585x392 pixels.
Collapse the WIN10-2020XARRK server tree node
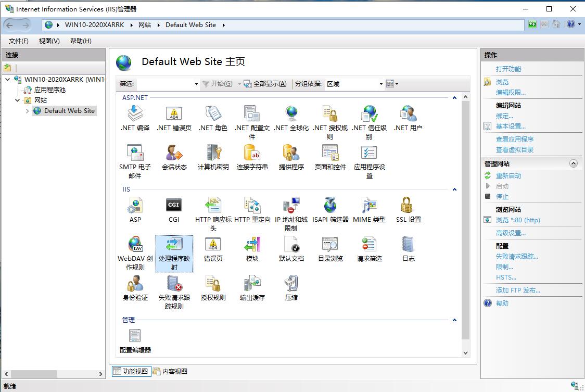tap(7, 80)
